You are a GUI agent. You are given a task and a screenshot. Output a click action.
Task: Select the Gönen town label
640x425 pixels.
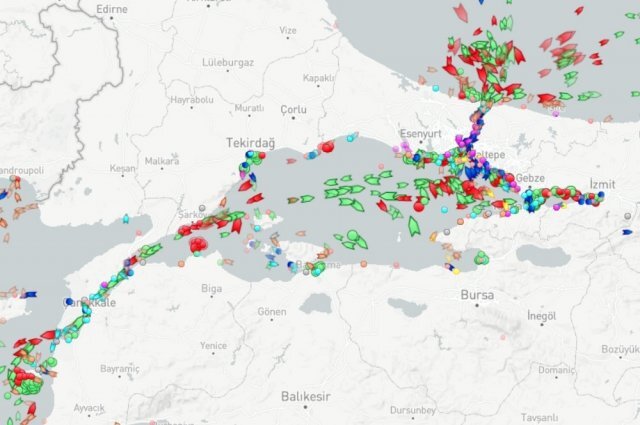click(x=271, y=312)
